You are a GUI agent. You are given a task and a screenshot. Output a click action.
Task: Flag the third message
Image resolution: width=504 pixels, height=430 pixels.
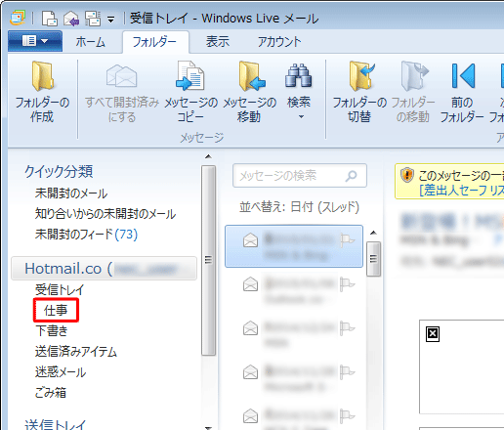[348, 328]
